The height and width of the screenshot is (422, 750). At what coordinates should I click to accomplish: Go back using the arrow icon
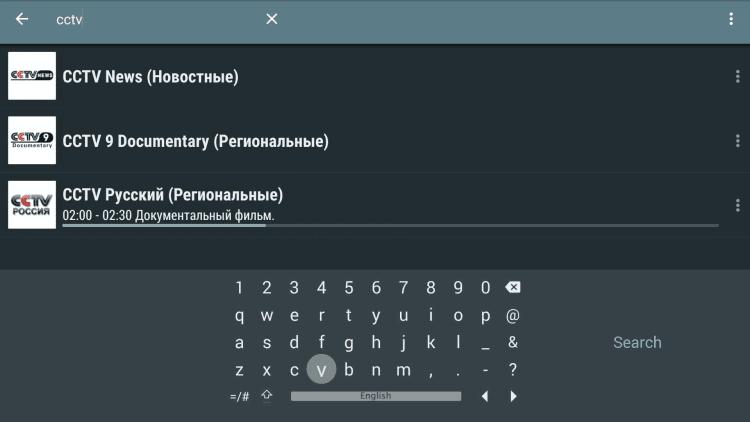coord(22,19)
